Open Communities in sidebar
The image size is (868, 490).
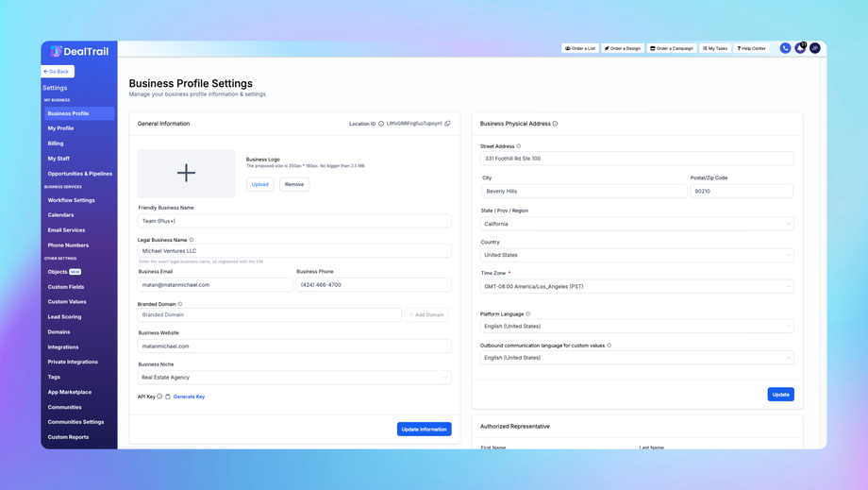pyautogui.click(x=64, y=408)
